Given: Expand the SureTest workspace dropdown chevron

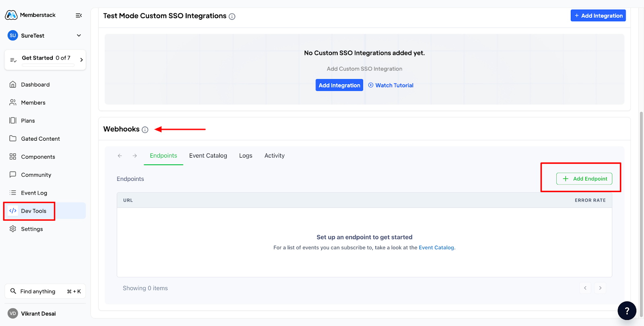Looking at the screenshot, I should pos(79,35).
